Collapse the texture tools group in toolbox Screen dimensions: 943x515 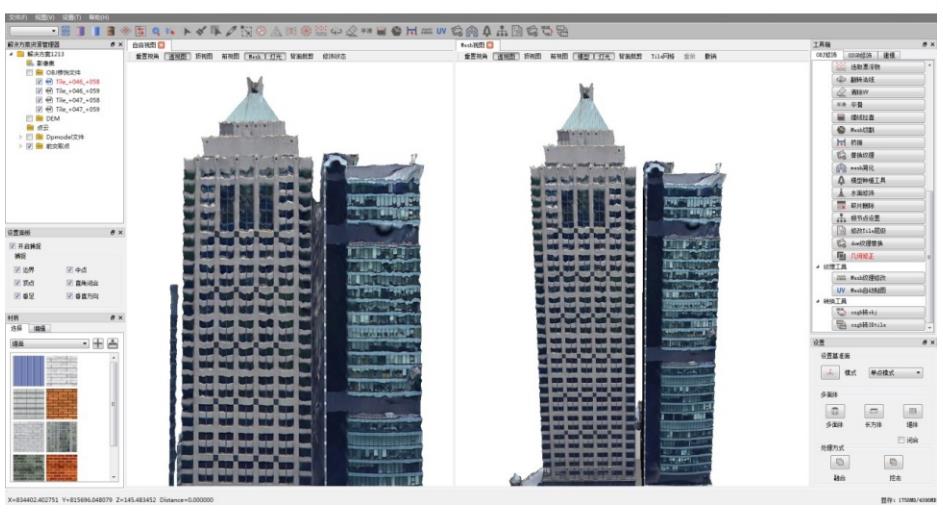pyautogui.click(x=818, y=267)
